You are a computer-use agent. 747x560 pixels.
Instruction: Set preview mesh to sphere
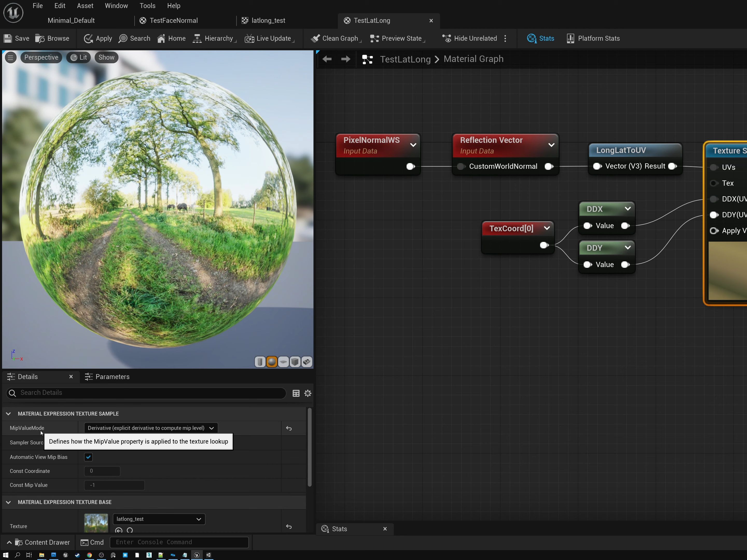click(x=271, y=362)
